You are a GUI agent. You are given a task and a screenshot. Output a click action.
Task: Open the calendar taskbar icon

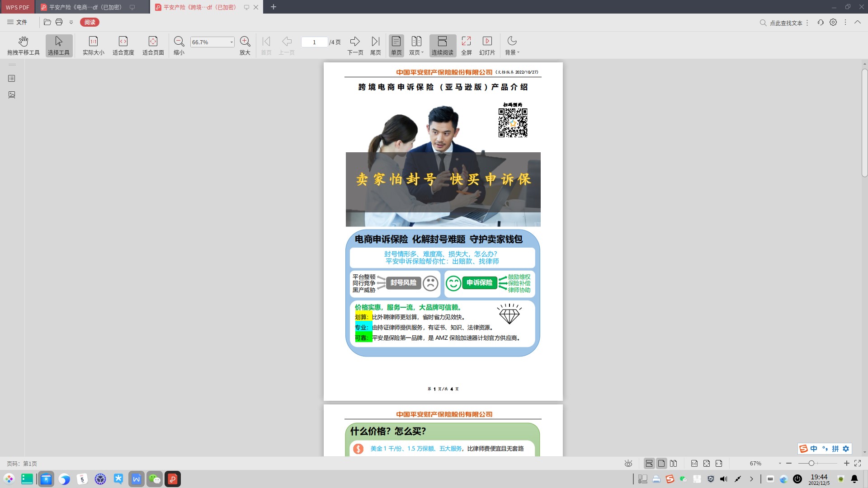click(82, 479)
